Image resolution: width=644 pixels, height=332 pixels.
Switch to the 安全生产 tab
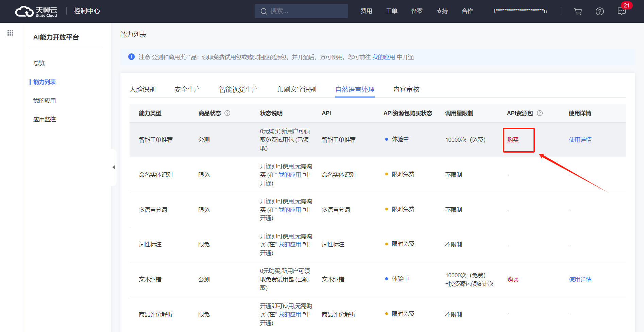(187, 89)
